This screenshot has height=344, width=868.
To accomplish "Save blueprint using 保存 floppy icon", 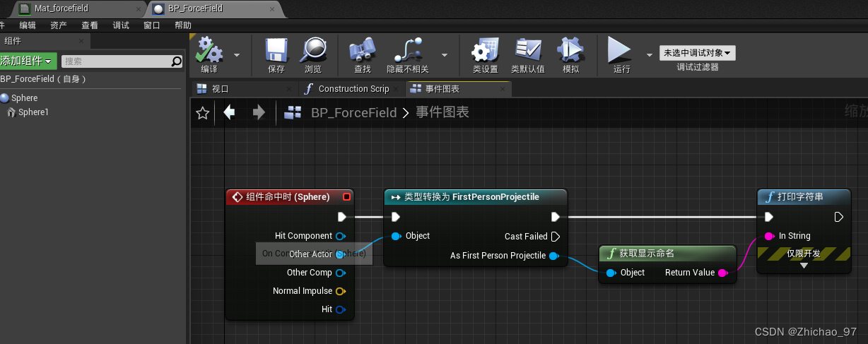I will [x=276, y=55].
